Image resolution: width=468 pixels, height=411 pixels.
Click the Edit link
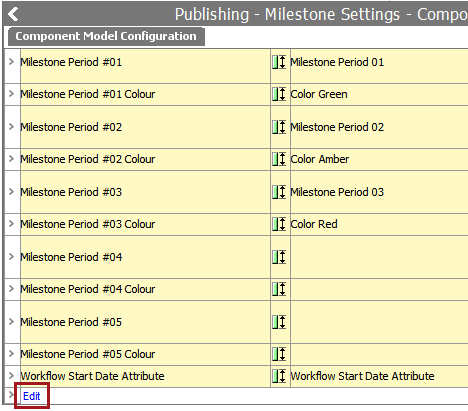32,396
